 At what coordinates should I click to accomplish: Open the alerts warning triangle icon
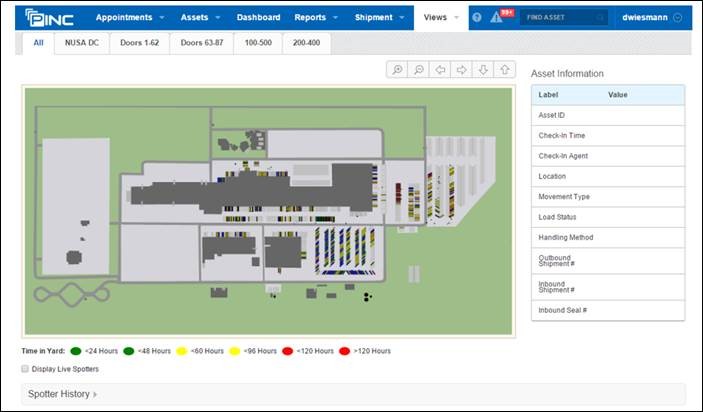coord(497,18)
